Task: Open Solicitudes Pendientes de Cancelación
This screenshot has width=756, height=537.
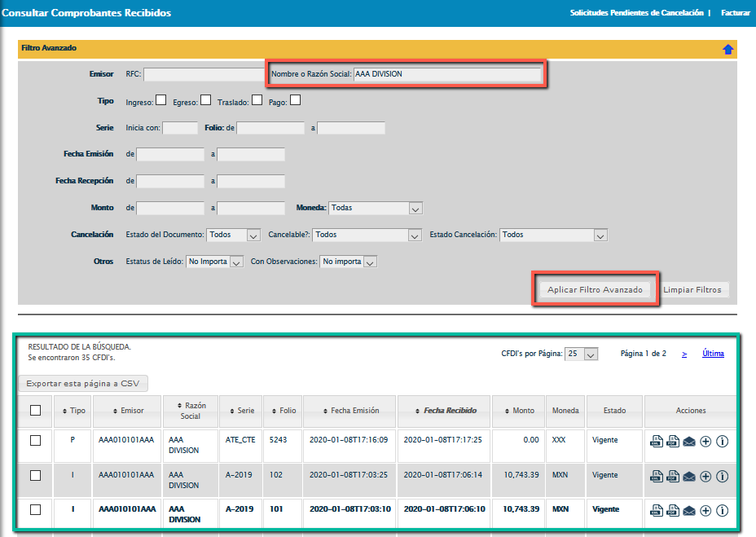Action: [x=636, y=13]
